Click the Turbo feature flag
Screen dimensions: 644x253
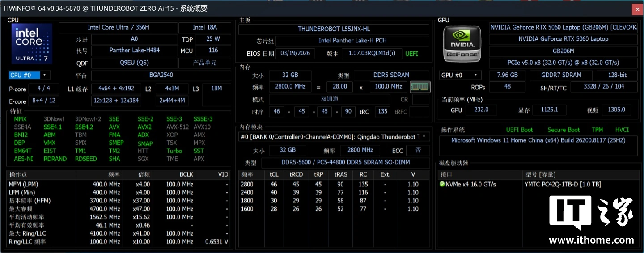[x=174, y=151]
